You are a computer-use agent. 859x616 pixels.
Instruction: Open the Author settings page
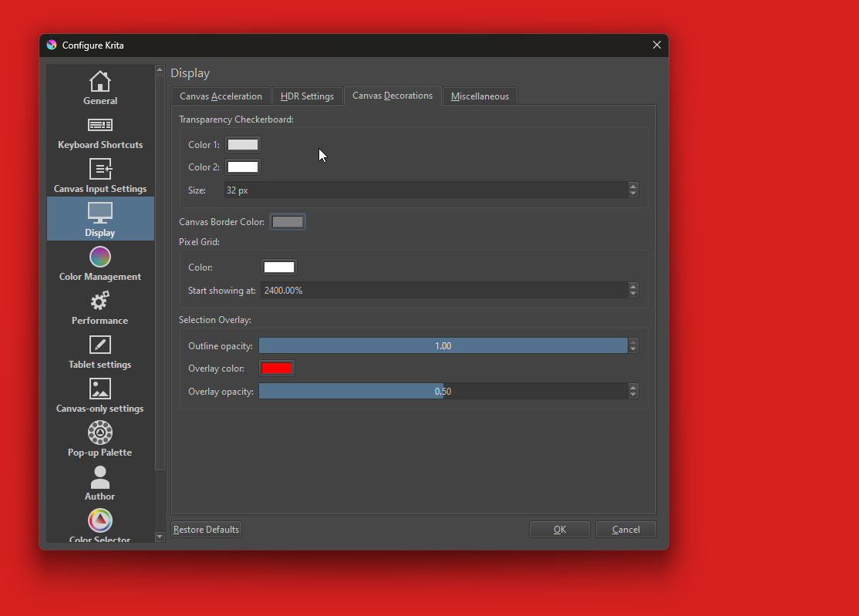pos(100,483)
